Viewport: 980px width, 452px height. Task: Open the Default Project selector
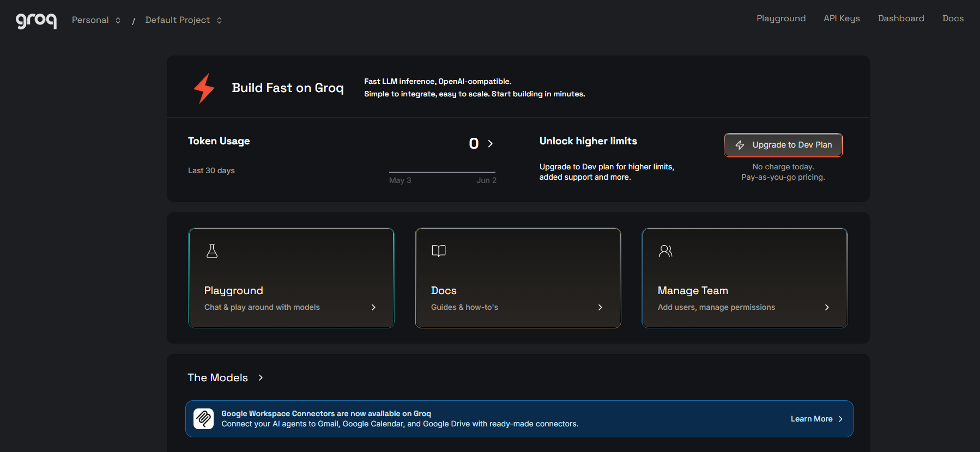click(x=183, y=20)
